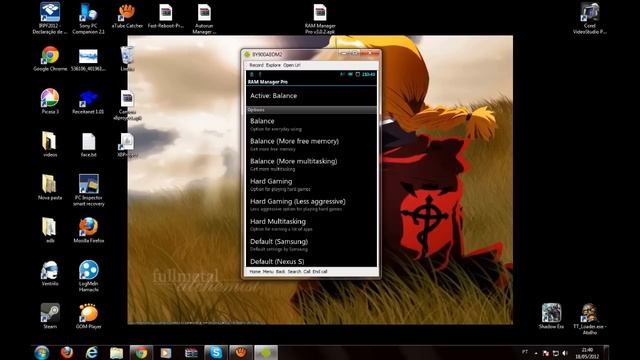The image size is (640, 360).
Task: Open Steam desktop shortcut
Action: click(50, 316)
